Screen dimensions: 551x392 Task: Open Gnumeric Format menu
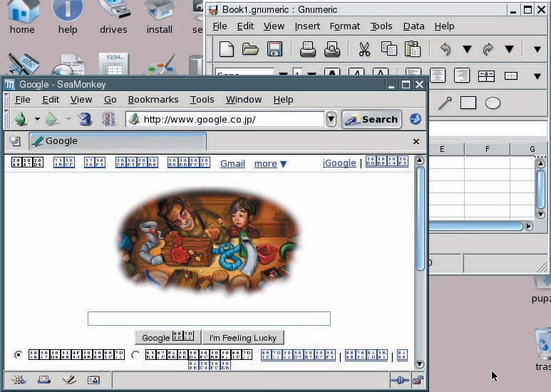(x=345, y=26)
